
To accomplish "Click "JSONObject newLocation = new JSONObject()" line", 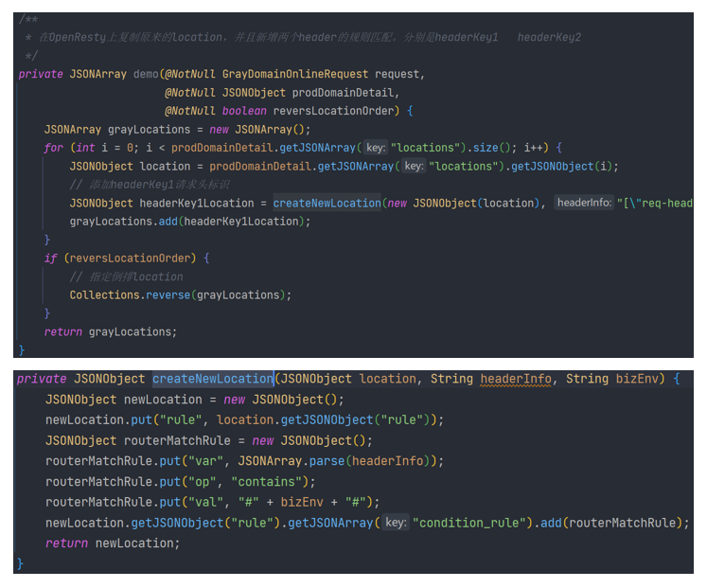I will pos(194,400).
